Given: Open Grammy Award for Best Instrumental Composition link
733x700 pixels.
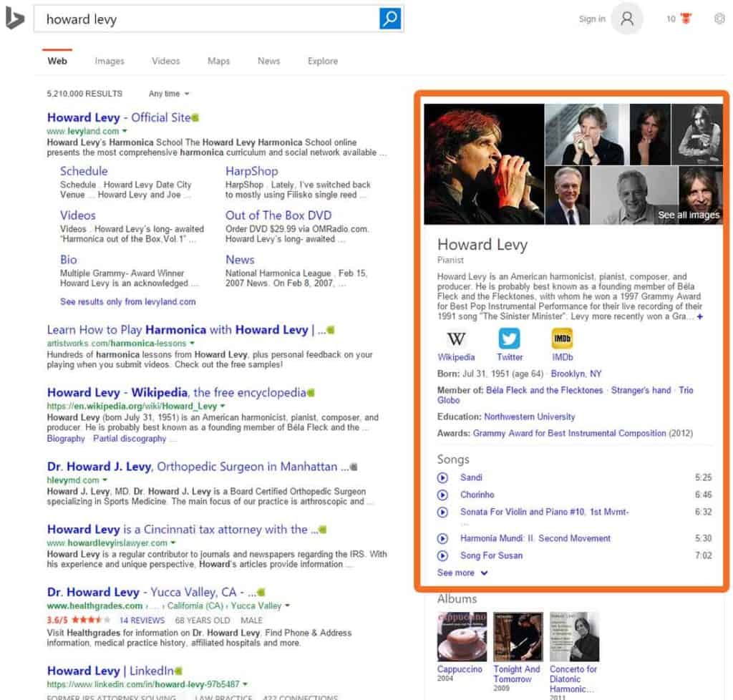Looking at the screenshot, I should (569, 434).
